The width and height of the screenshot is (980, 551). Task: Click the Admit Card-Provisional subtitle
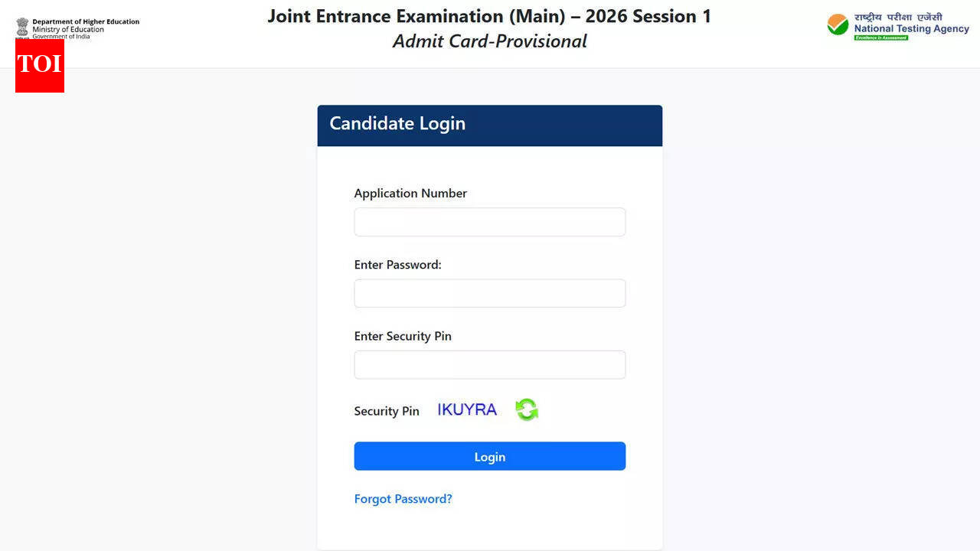point(489,41)
